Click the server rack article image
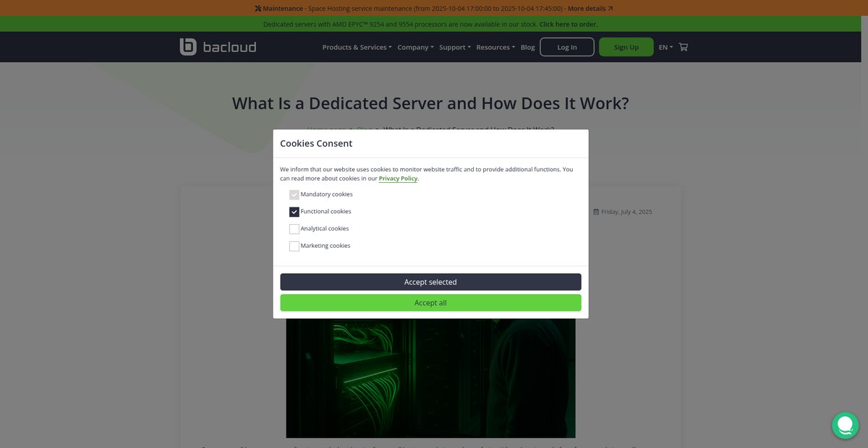The height and width of the screenshot is (448, 868). (x=430, y=377)
